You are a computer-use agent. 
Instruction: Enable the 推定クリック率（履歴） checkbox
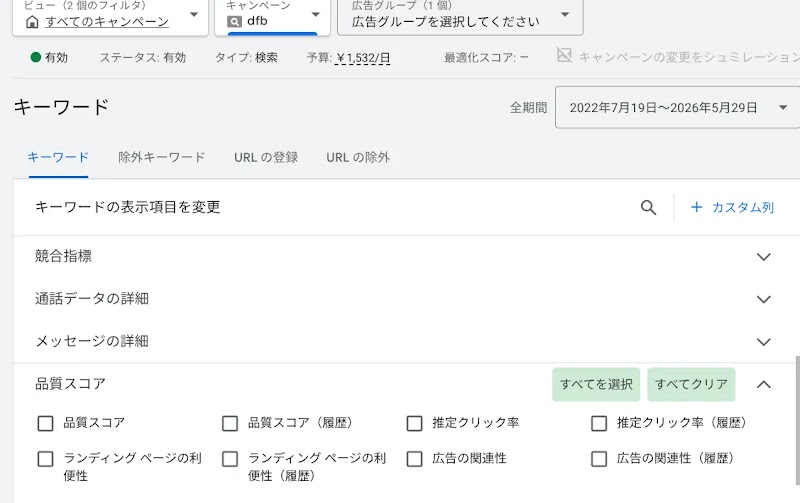pyautogui.click(x=599, y=423)
